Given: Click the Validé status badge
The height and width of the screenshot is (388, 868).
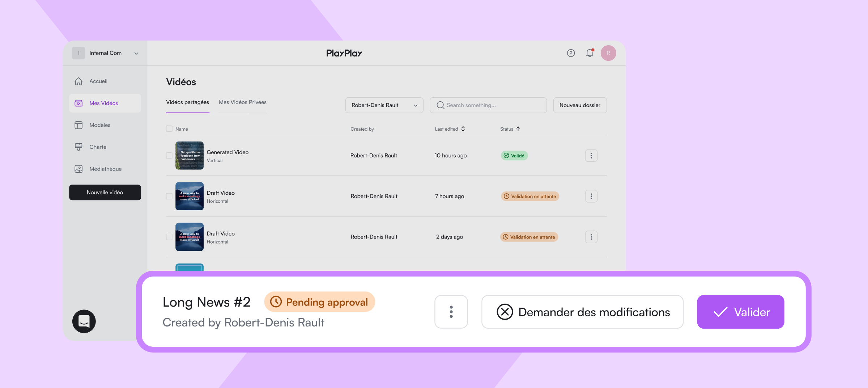Looking at the screenshot, I should point(514,156).
